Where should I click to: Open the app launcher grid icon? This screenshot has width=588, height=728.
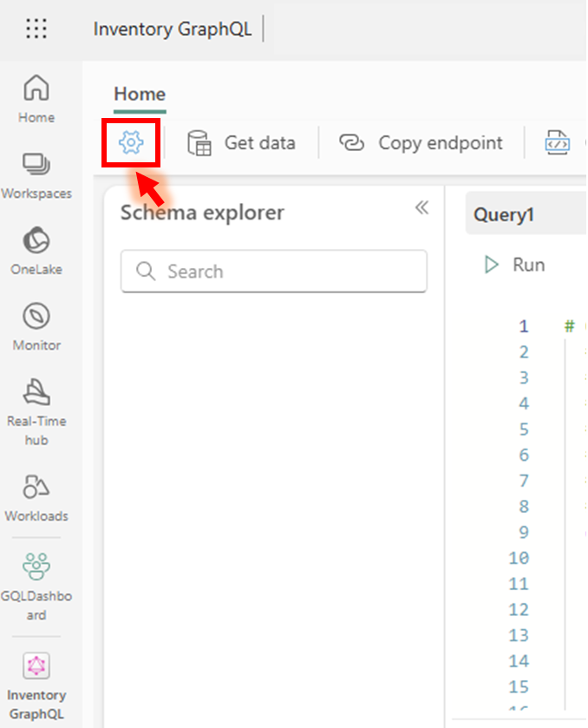(x=36, y=29)
